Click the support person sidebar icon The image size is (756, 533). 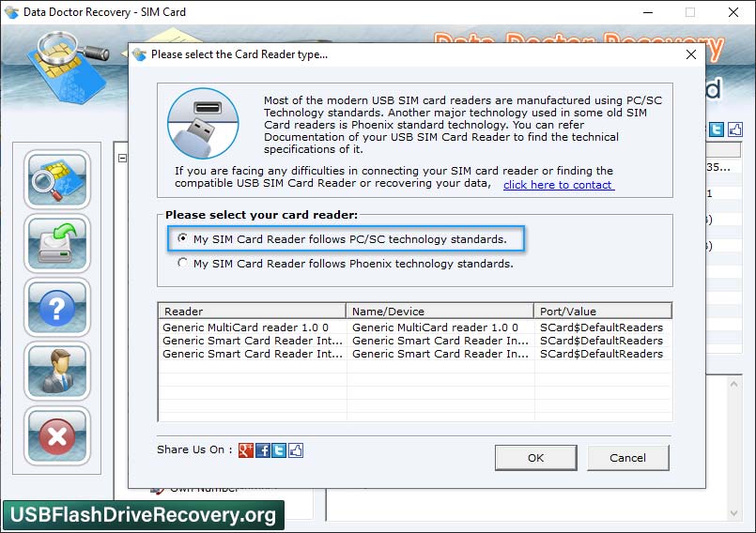coord(57,372)
